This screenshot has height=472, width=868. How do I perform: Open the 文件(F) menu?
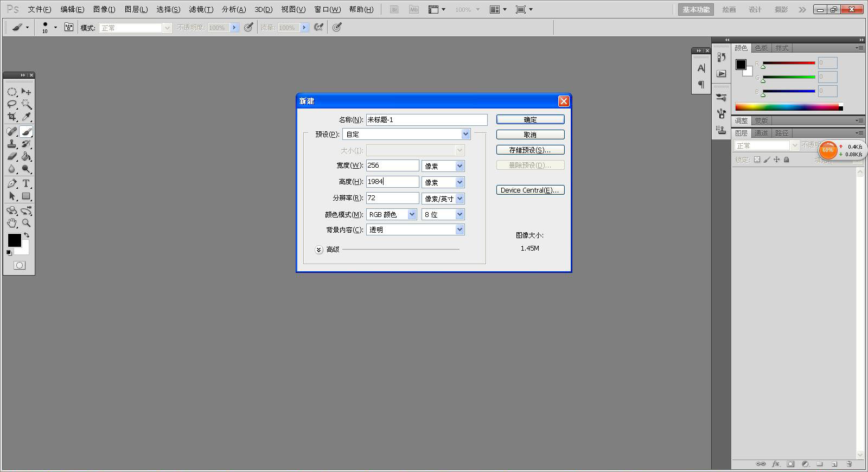pos(40,9)
